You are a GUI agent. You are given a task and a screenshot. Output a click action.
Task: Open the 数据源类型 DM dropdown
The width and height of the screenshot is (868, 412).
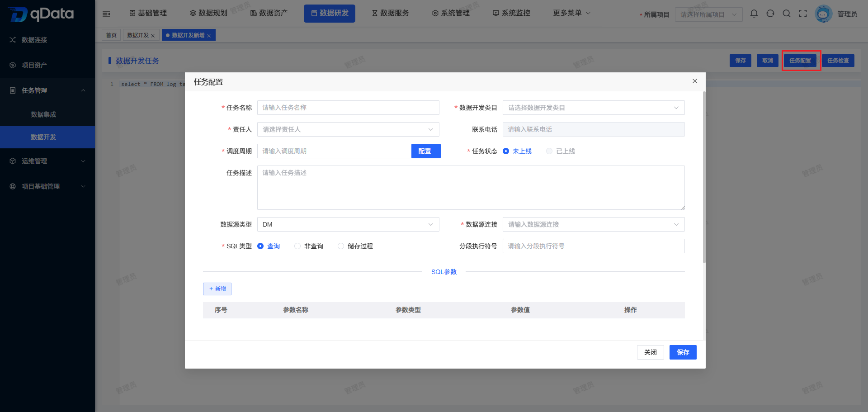click(x=348, y=224)
